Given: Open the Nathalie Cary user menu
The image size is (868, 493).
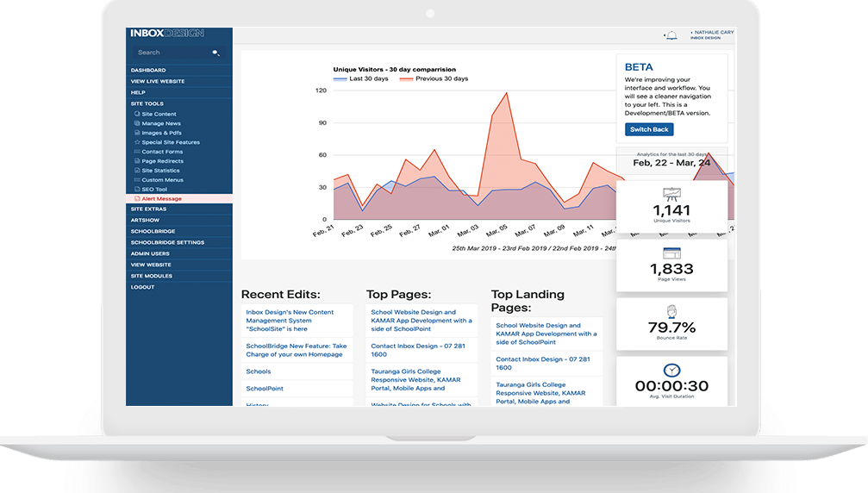Looking at the screenshot, I should (713, 34).
